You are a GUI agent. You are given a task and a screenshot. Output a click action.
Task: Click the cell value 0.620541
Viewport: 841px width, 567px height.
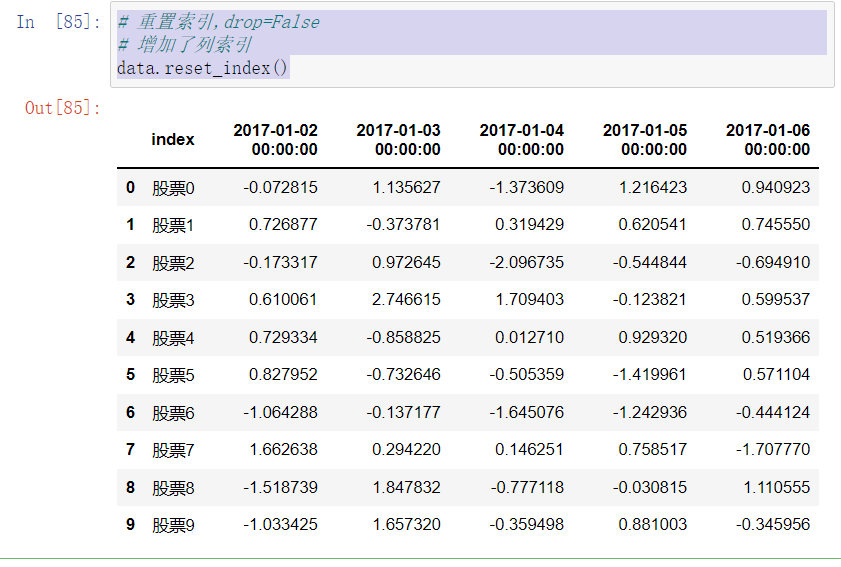point(652,224)
